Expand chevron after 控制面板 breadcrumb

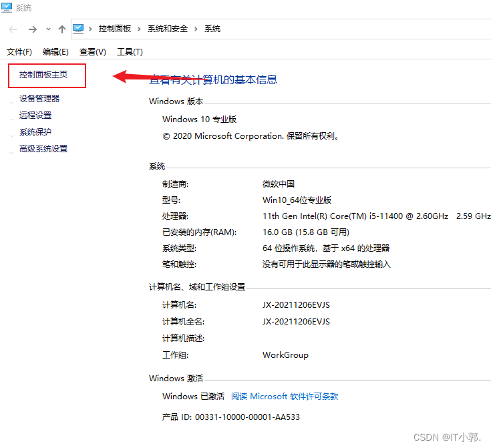coord(139,29)
